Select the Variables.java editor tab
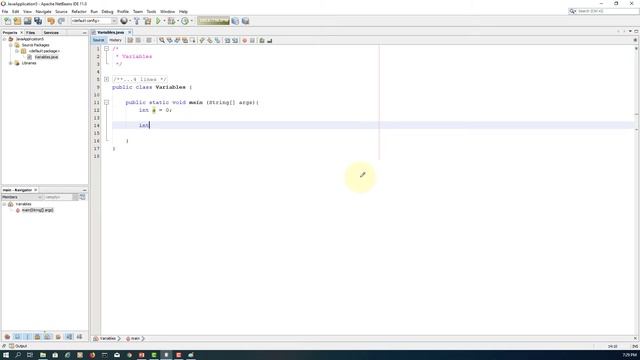Screen dimensions: 640x360 (x=110, y=32)
